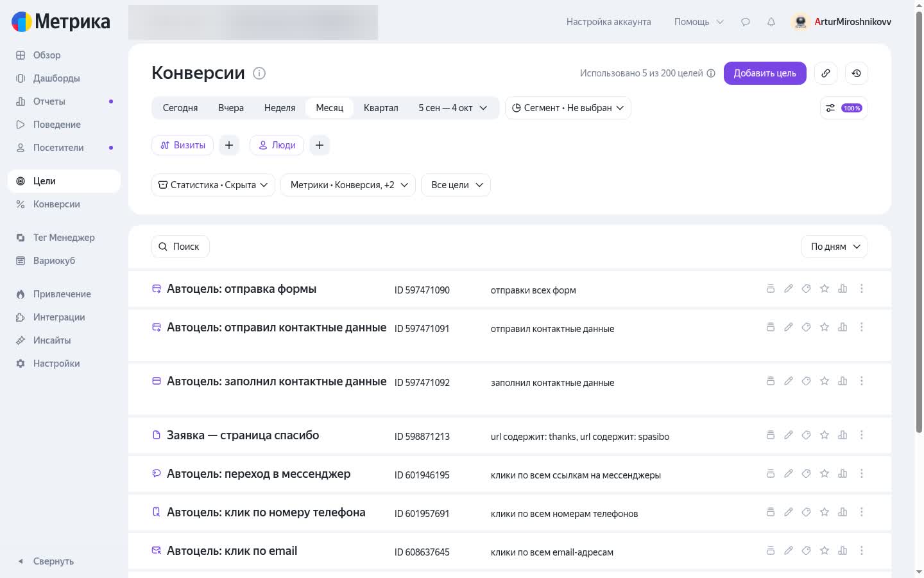
Task: Open the '5 сен — 4 окт' date range picker
Action: pos(453,108)
